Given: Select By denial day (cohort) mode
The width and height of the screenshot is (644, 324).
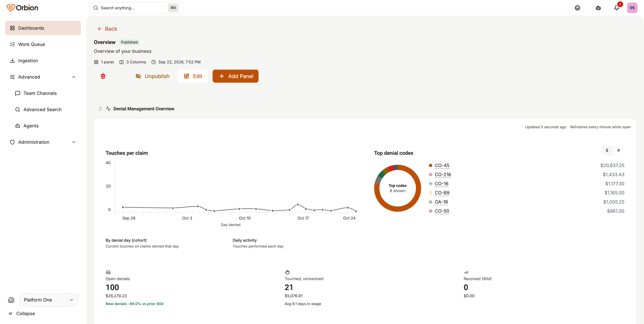Looking at the screenshot, I should 142,243.
